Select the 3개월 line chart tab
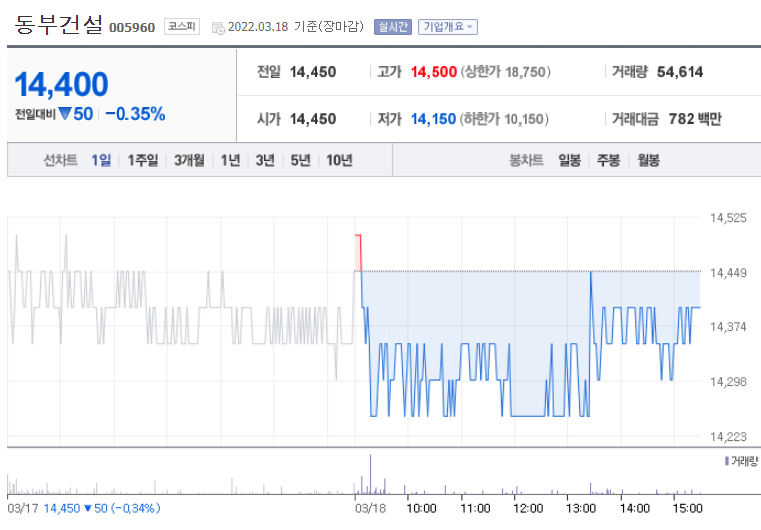The image size is (761, 530). pos(189,160)
